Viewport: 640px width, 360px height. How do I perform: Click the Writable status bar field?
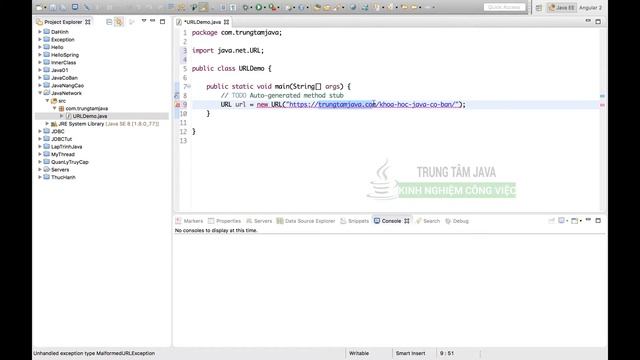click(x=359, y=353)
